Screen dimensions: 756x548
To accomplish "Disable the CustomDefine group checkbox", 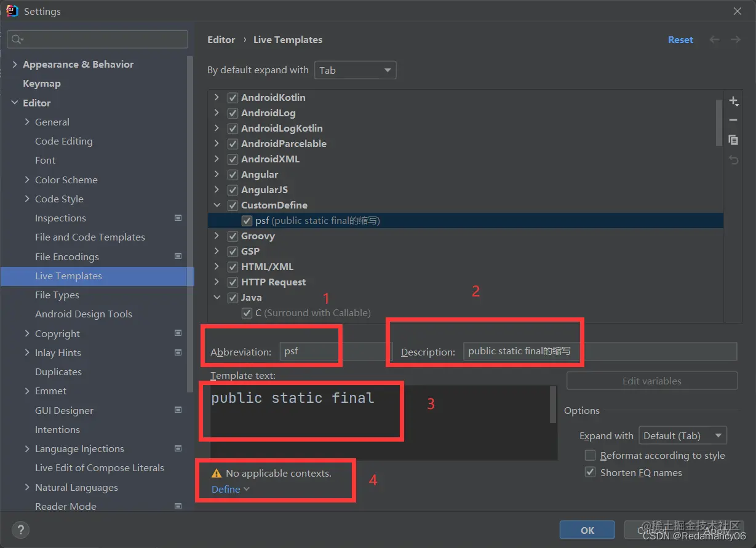I will 233,205.
